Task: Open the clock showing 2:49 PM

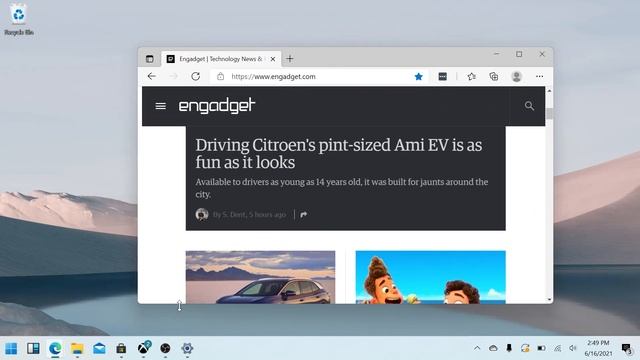Action: coord(598,348)
